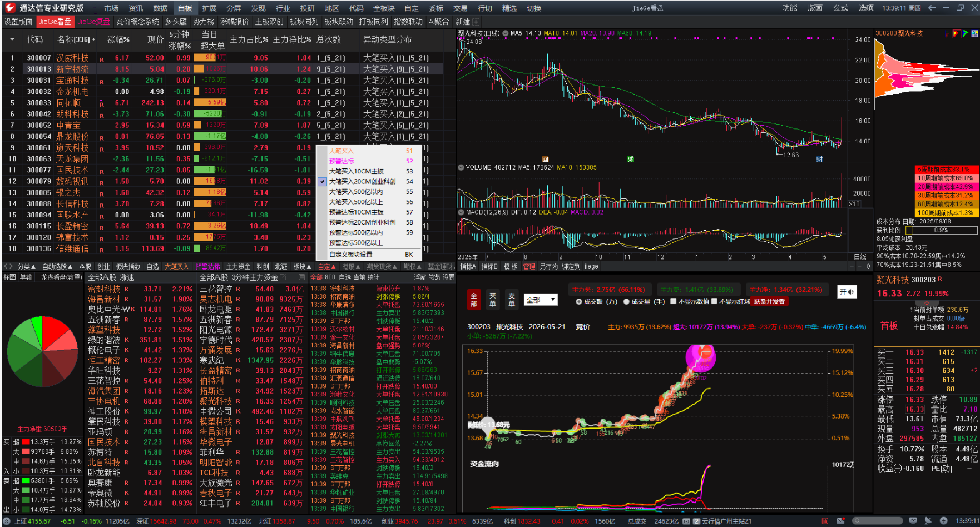Click the red flag icon above cost chart

[957, 33]
